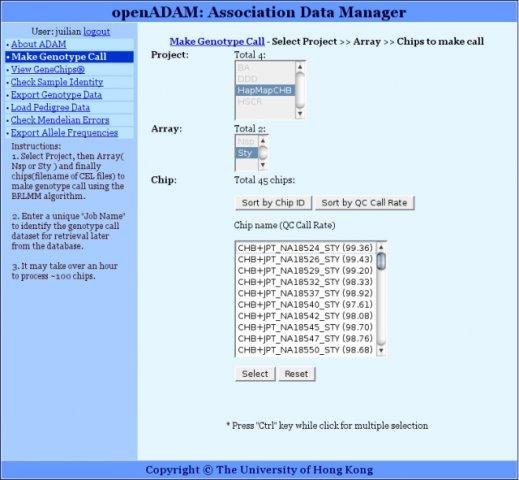Click the Chip list scrollbar thumb
This screenshot has width=519, height=480.
pos(381,261)
